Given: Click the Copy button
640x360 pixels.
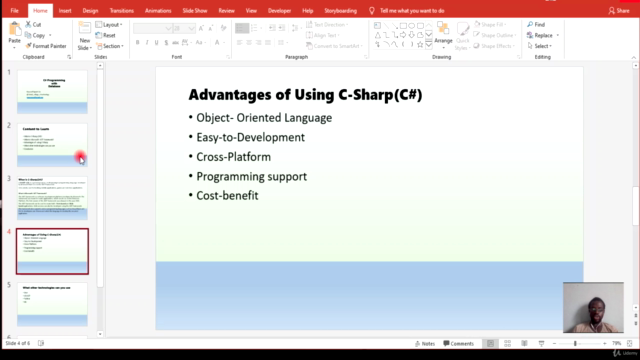Looking at the screenshot, I should pyautogui.click(x=35, y=36).
